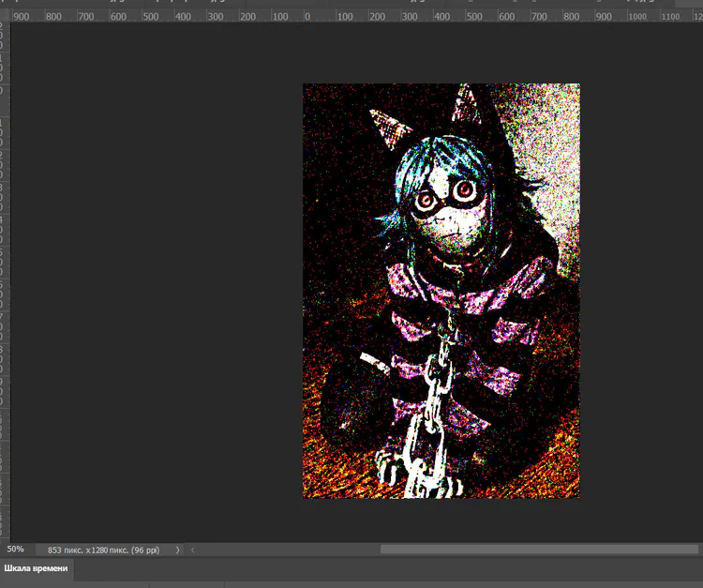Click document size info 853 пикс. x 1280 пикс.
The height and width of the screenshot is (588, 703).
click(x=103, y=550)
